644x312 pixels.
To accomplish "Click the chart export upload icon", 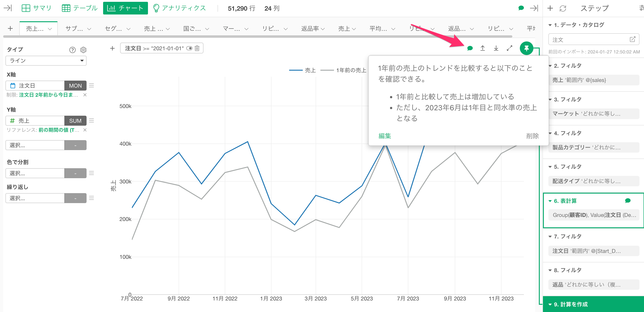I will (482, 48).
